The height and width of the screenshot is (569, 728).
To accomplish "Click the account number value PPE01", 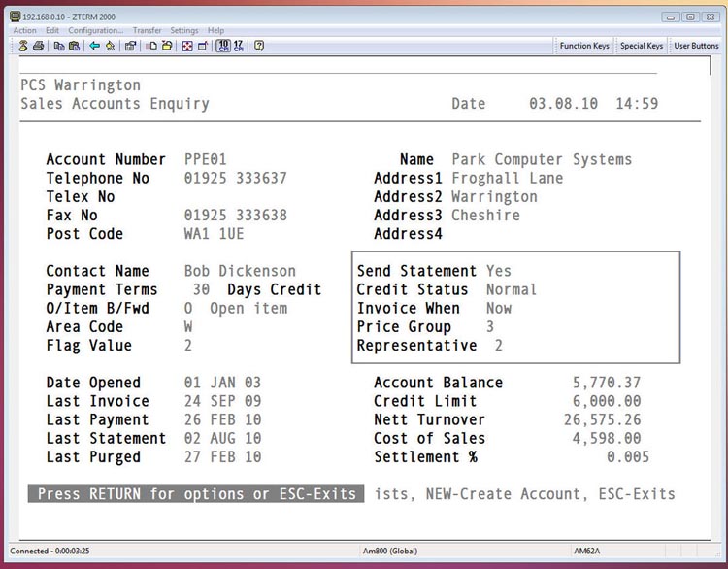I will point(205,159).
